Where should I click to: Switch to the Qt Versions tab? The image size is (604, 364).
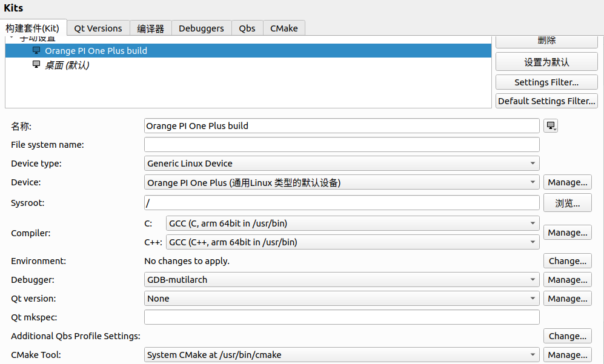point(98,28)
